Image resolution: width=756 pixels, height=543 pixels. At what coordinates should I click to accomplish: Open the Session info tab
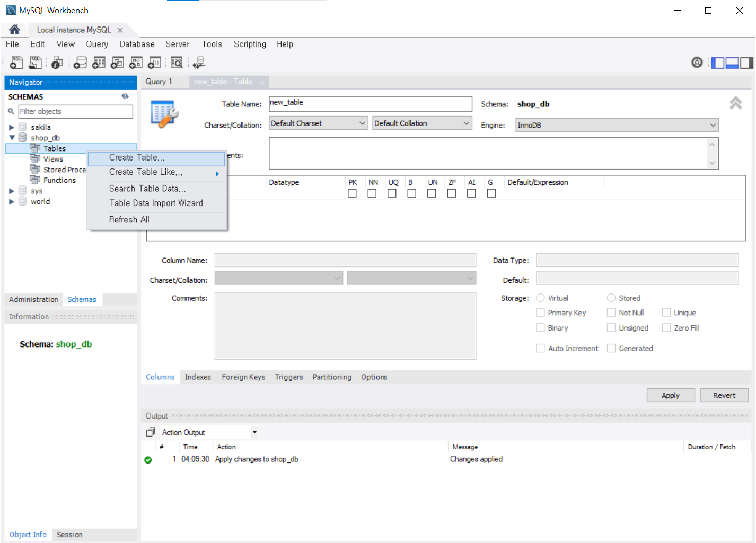click(69, 535)
